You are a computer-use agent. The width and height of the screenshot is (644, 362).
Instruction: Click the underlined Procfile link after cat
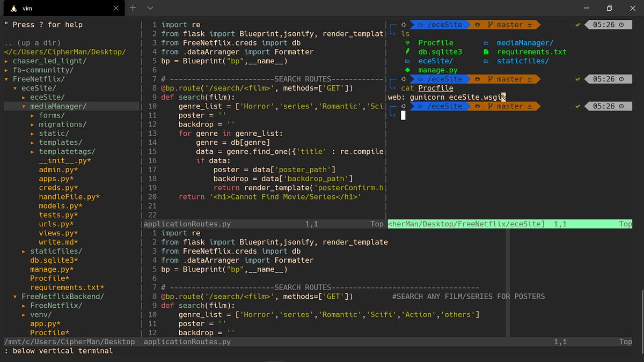(x=435, y=88)
